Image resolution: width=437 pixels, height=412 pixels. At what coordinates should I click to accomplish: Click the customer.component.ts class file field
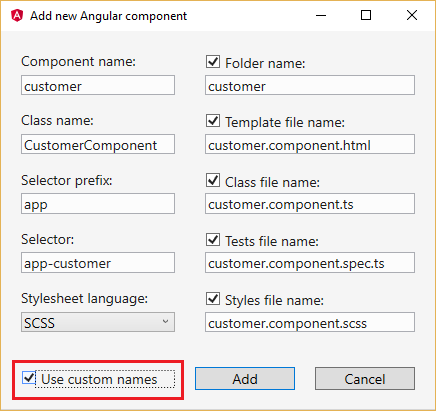point(310,203)
